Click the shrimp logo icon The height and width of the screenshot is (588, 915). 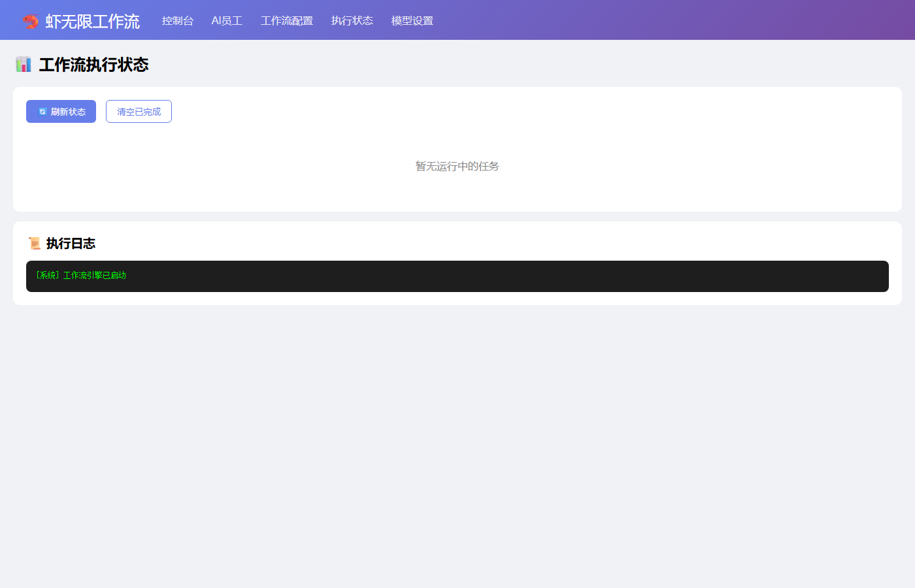click(x=30, y=22)
